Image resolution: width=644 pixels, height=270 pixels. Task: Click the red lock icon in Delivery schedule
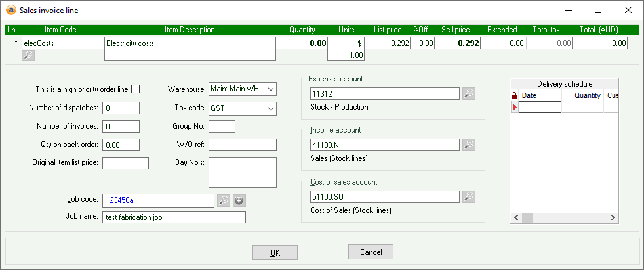tap(515, 95)
